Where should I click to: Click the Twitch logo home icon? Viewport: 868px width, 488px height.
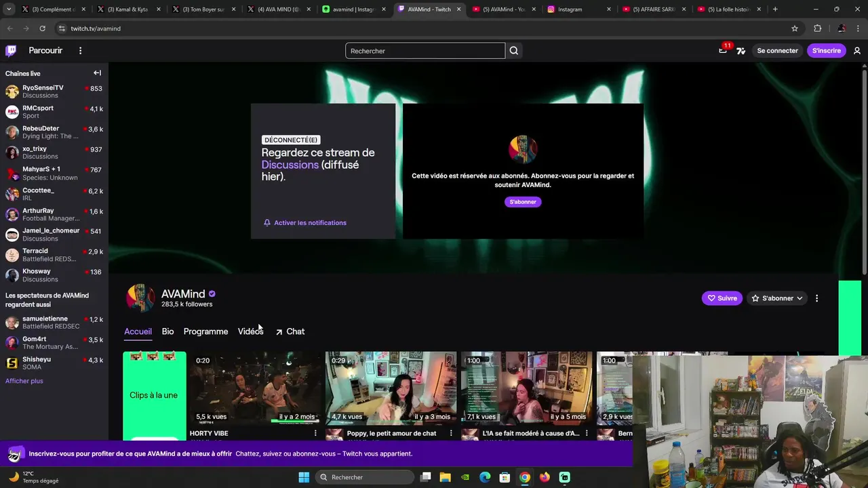pyautogui.click(x=11, y=51)
